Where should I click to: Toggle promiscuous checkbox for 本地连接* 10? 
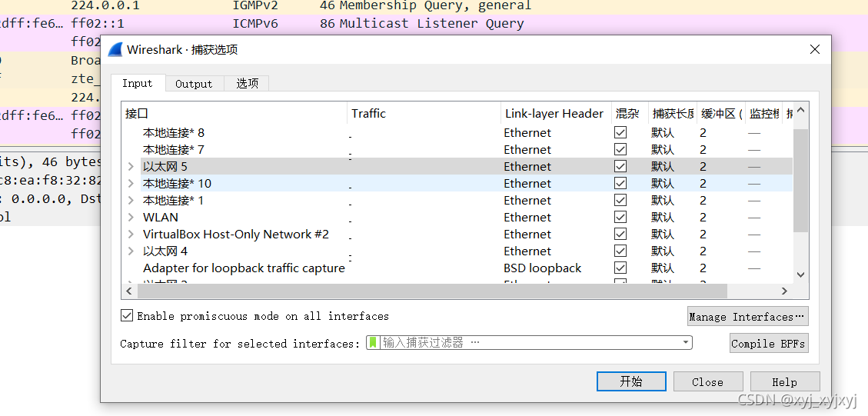[620, 183]
